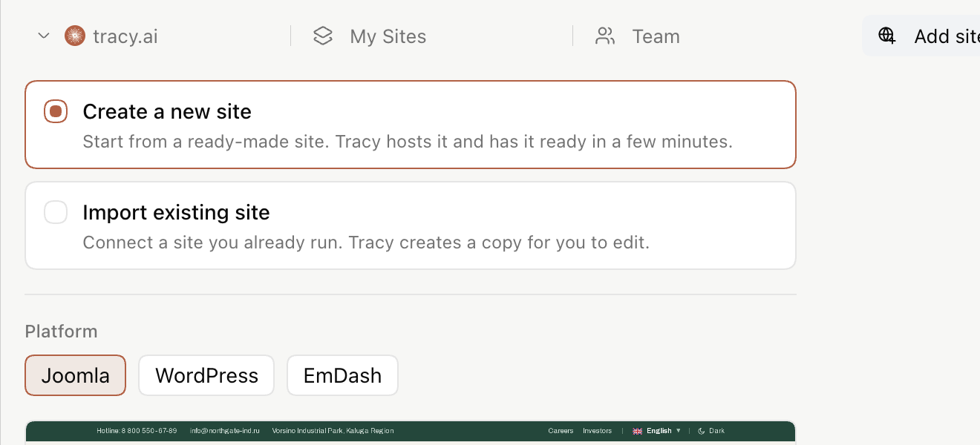980x445 pixels.
Task: Click the Add site globe icon
Action: click(887, 36)
